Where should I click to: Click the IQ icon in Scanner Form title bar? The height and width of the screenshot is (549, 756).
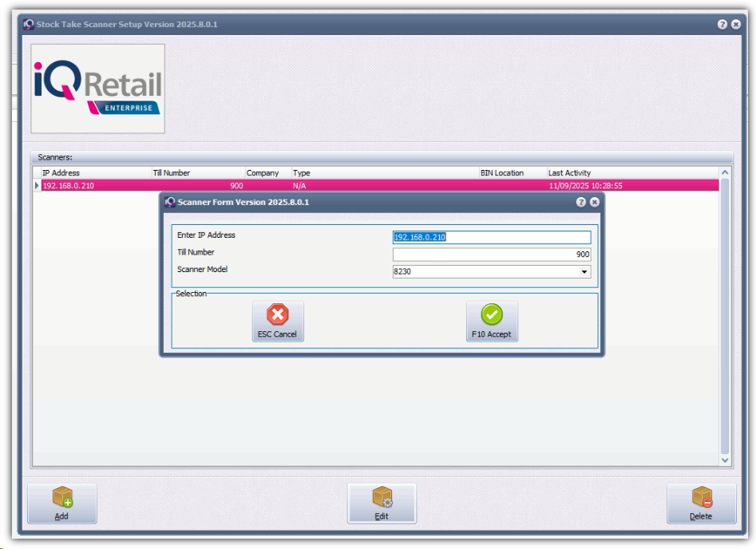[x=170, y=202]
